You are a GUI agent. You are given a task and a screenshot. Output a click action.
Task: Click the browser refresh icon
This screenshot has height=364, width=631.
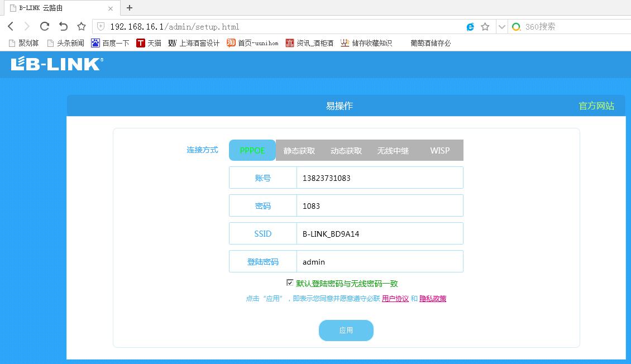[x=44, y=26]
